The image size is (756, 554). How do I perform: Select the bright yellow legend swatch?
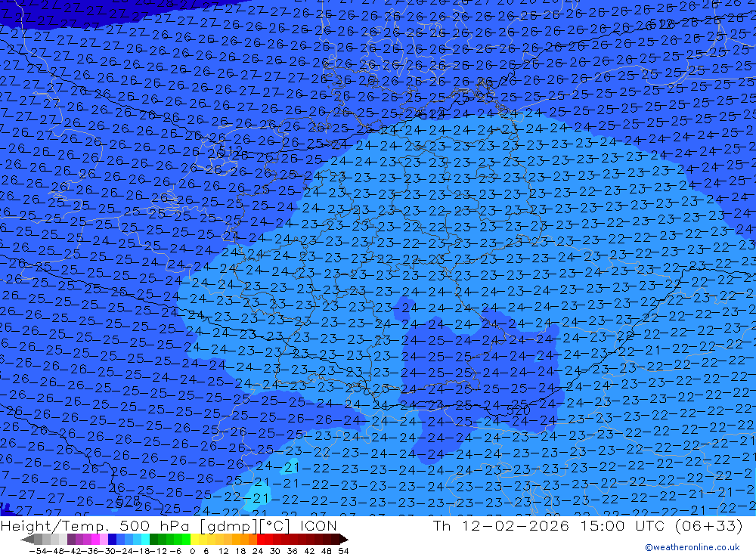tap(194, 540)
